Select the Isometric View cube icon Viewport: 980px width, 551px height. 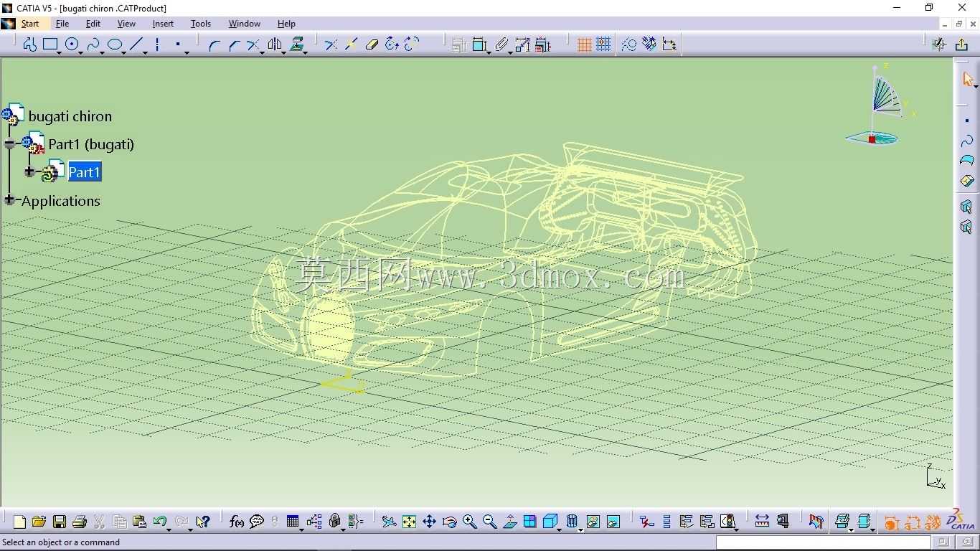[550, 522]
